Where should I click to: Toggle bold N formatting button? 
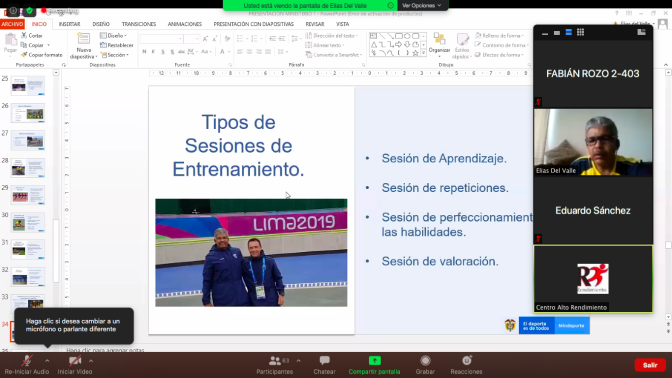[x=144, y=52]
